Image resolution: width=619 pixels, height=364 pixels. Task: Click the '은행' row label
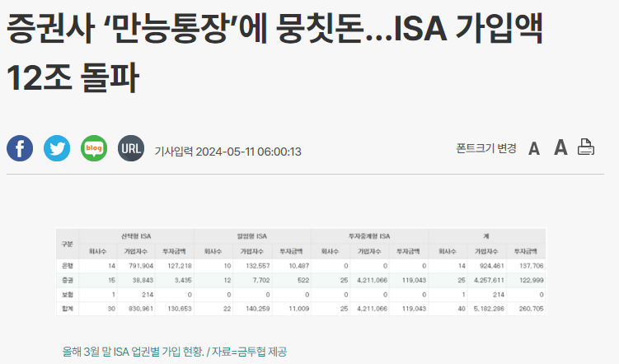tap(68, 266)
